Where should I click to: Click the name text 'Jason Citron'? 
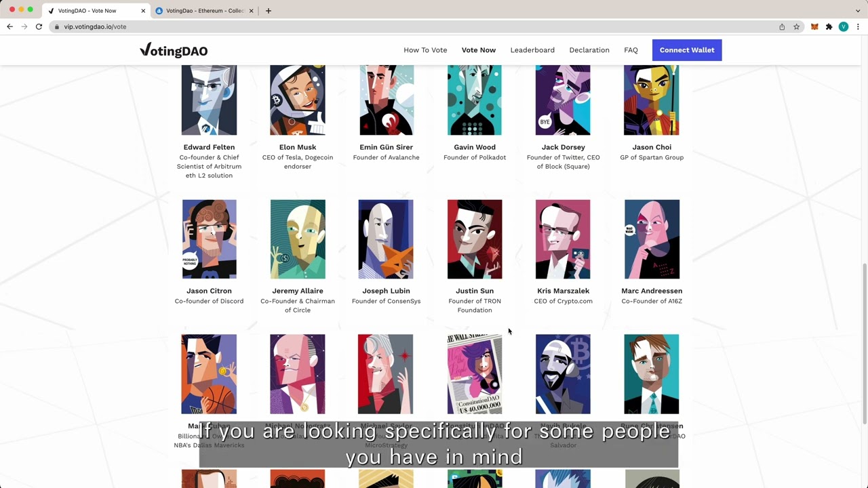click(x=209, y=291)
